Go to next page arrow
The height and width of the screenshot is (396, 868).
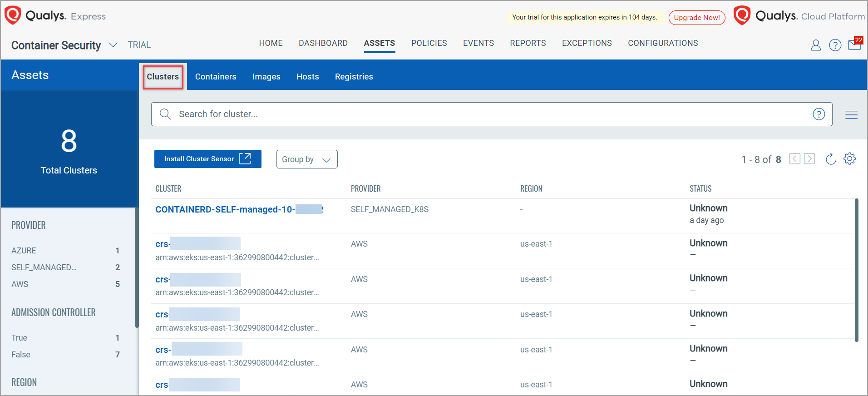[809, 159]
